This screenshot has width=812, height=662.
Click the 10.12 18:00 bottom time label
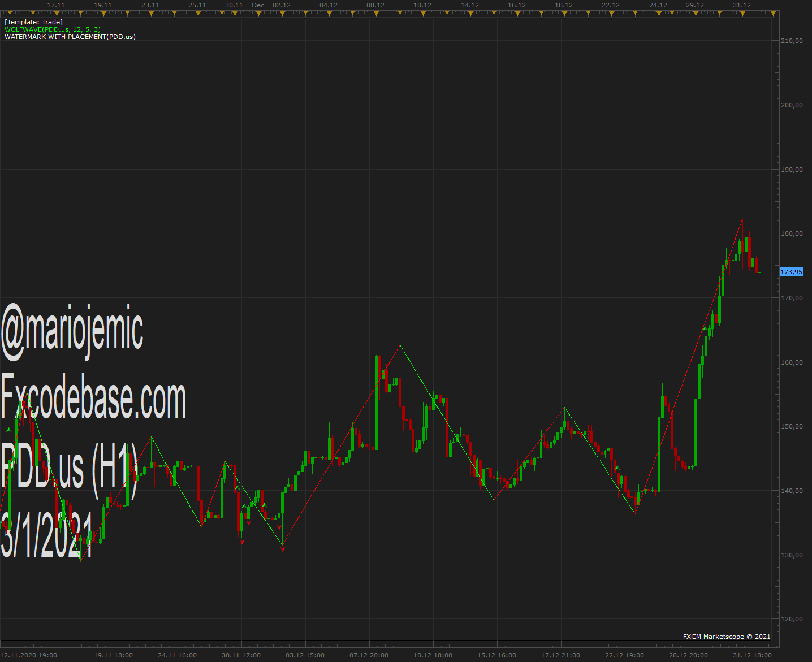[433, 655]
